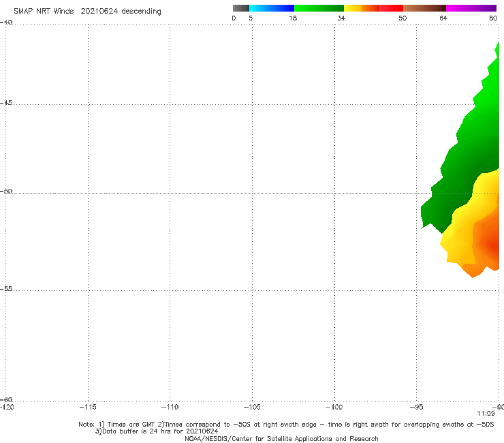504x443 pixels.
Task: Click the title text 'SMAP NRT Winds 20210624 descending'
Action: 87,12
